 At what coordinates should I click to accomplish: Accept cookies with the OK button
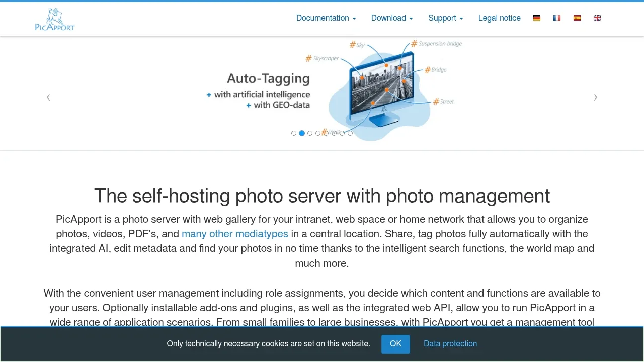[x=395, y=344]
